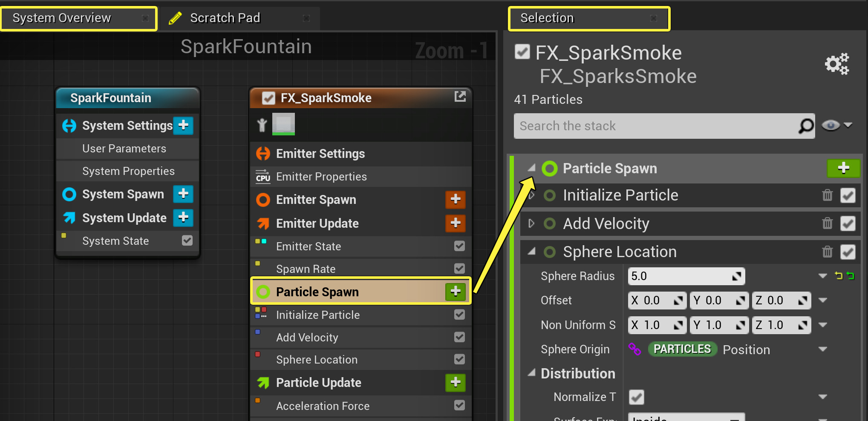The width and height of the screenshot is (868, 421).
Task: Switch to the Scratch Pad tab
Action: [225, 18]
